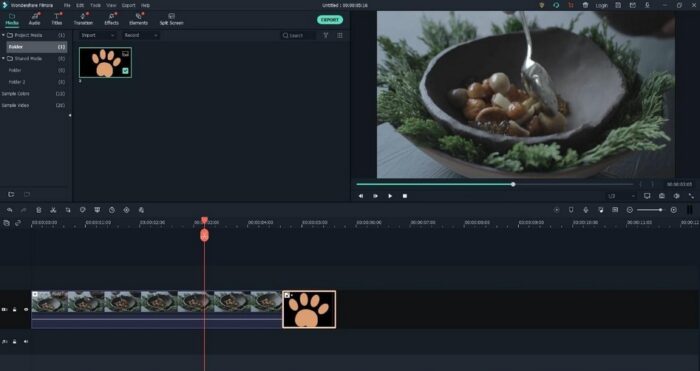Click the Login link in title bar
This screenshot has height=371, width=700.
(x=601, y=5)
